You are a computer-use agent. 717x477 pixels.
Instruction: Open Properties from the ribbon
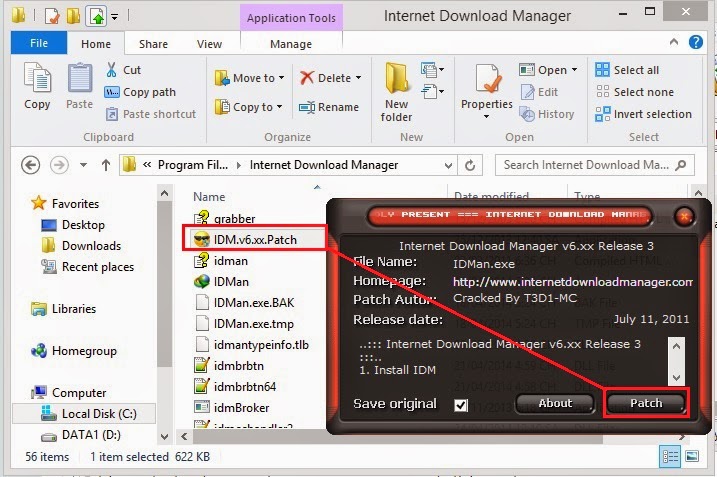point(487,91)
